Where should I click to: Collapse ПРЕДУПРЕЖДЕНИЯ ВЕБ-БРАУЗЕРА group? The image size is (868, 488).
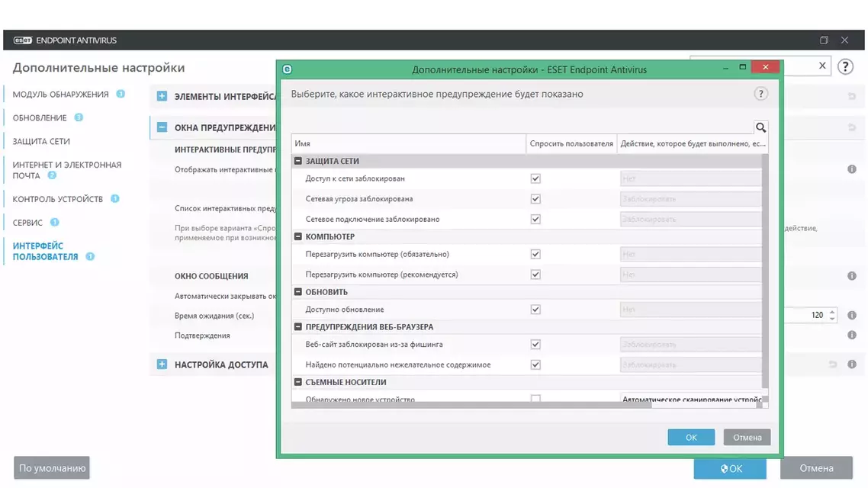coord(297,327)
